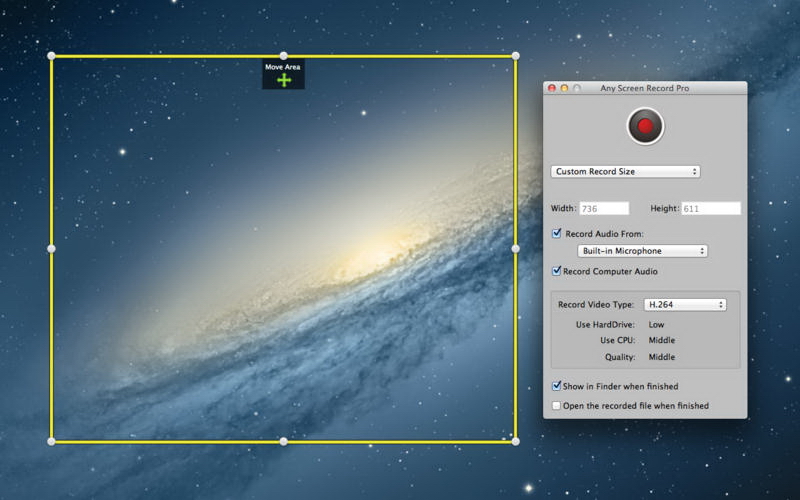Image resolution: width=800 pixels, height=500 pixels.
Task: Click the left edge middle resize handle
Action: tap(51, 248)
